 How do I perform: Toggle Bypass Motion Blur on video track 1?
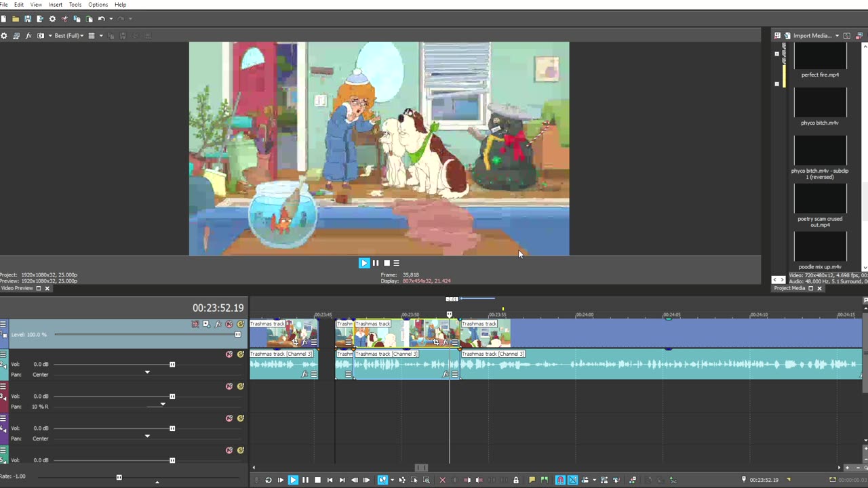(x=195, y=325)
